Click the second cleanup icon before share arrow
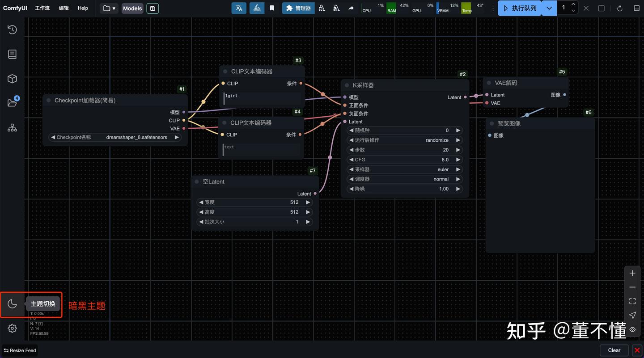Screen dimensions: 644x358 click(x=336, y=8)
